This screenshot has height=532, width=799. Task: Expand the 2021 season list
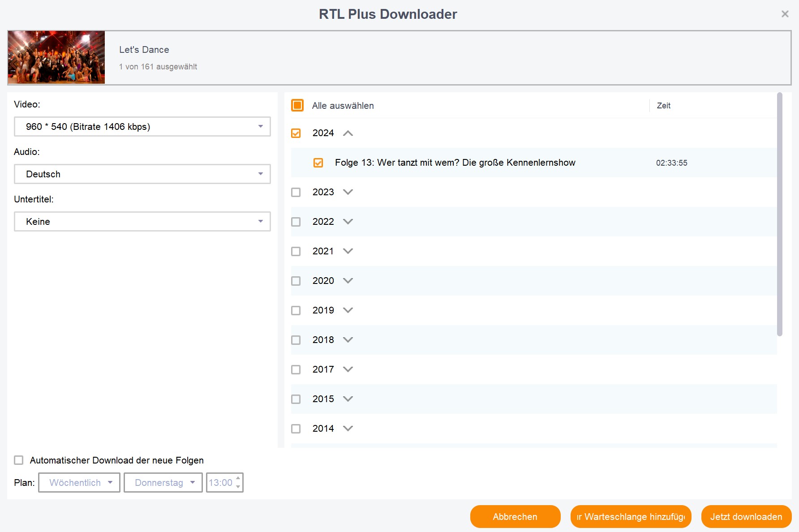click(348, 251)
